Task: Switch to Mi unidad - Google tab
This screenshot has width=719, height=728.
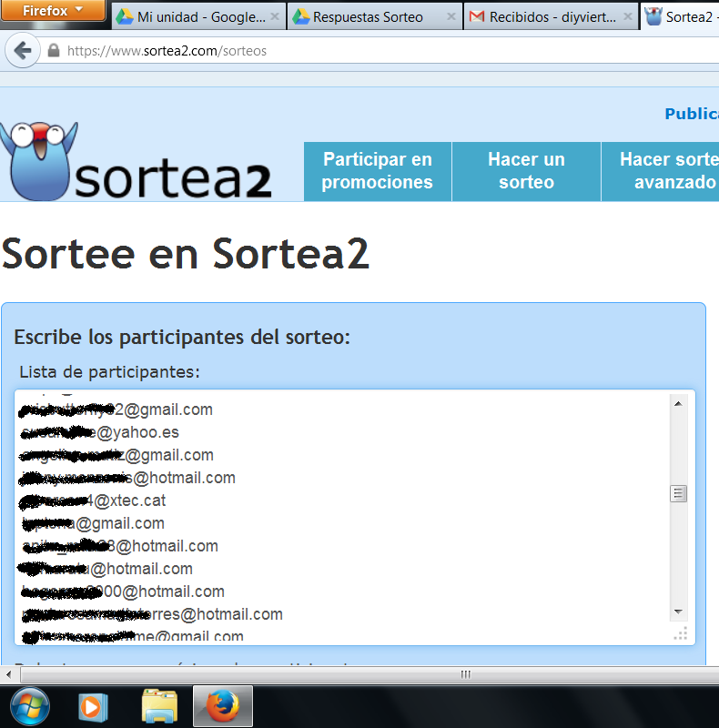Action: 198,16
